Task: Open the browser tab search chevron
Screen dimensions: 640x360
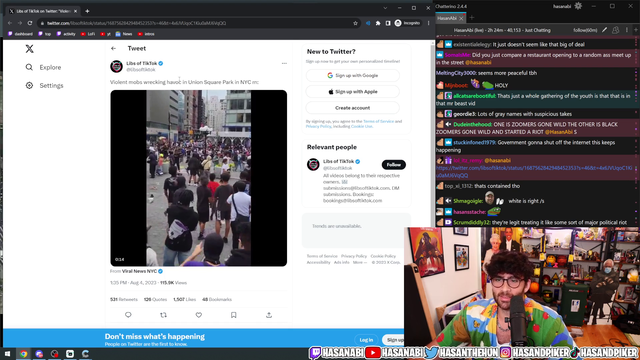Action: (385, 8)
